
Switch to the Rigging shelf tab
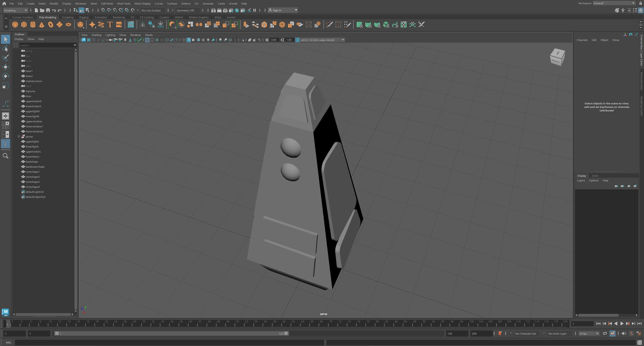(84, 17)
